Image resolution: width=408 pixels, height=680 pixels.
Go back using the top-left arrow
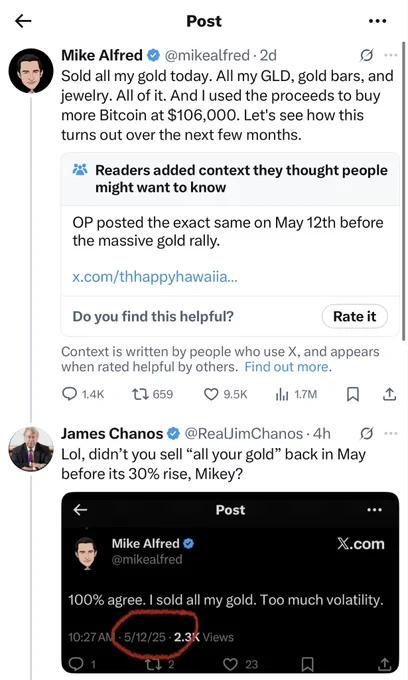(23, 20)
